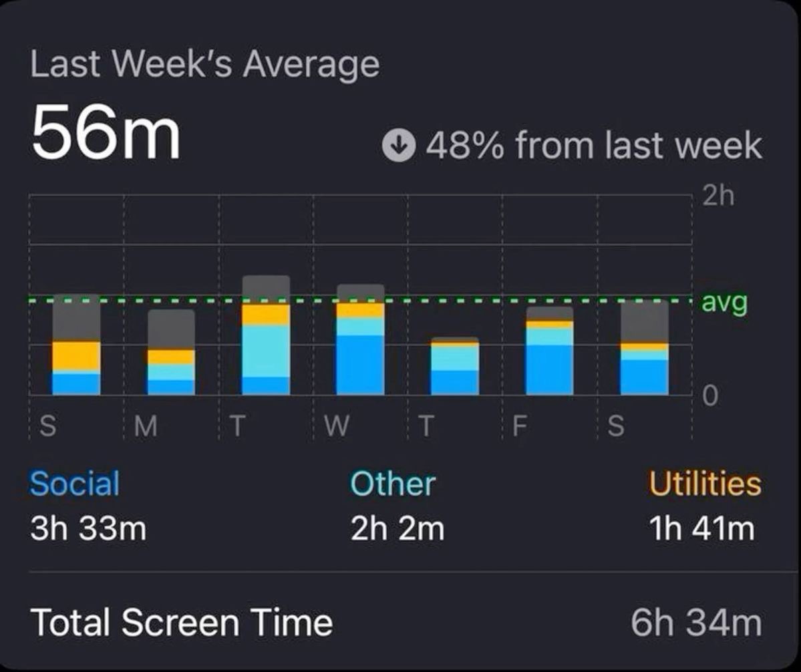Screen dimensions: 801x672
Task: Open the Utilities category label
Action: [x=705, y=483]
